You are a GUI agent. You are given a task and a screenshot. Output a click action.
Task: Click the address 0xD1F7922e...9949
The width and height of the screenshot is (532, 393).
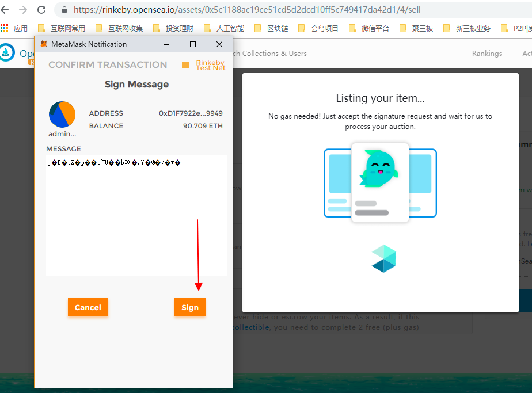(191, 113)
